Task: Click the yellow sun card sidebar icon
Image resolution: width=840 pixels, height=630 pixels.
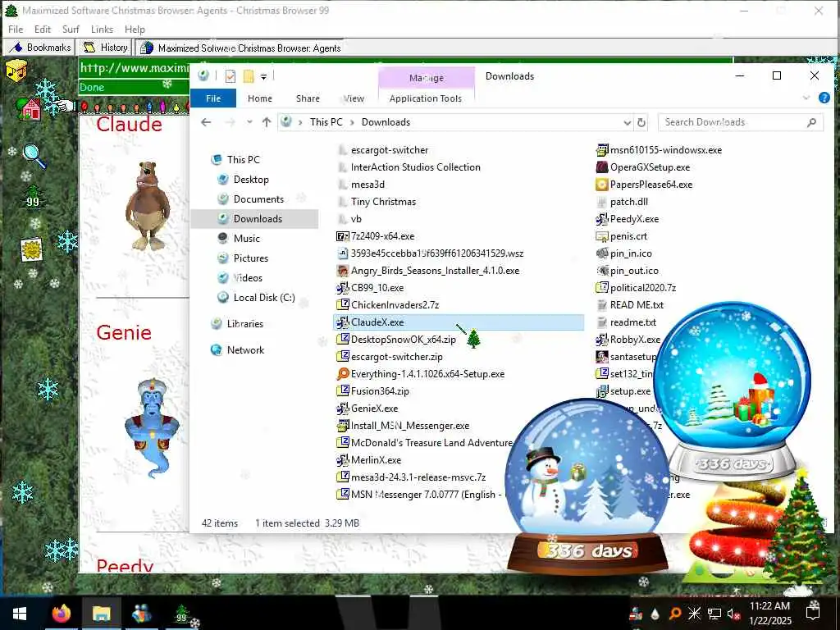Action: coord(32,249)
